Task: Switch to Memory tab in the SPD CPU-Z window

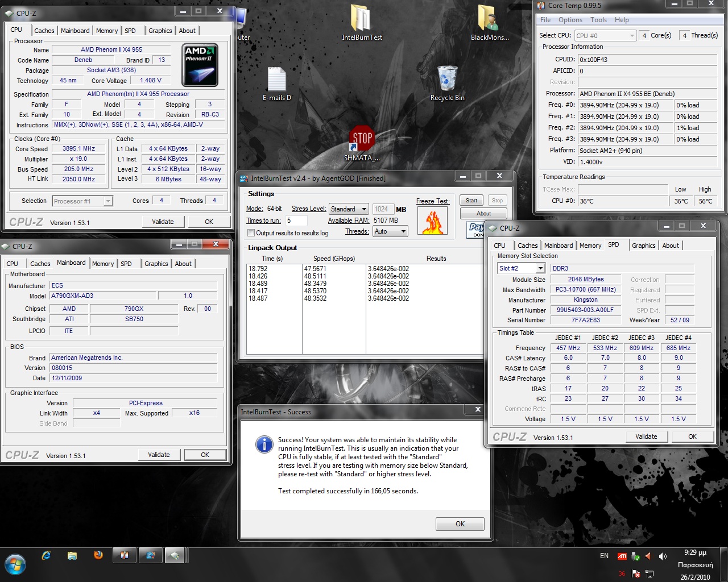Action: pyautogui.click(x=590, y=246)
